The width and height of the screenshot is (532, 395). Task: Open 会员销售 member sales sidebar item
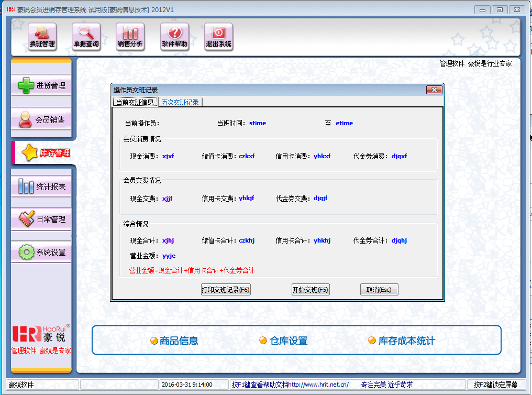41,120
